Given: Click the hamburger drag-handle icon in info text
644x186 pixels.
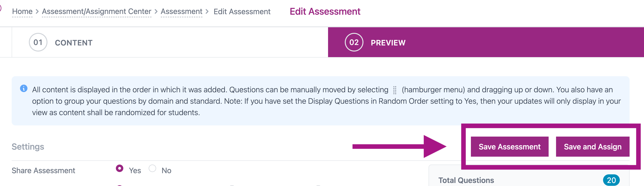Looking at the screenshot, I should point(395,90).
